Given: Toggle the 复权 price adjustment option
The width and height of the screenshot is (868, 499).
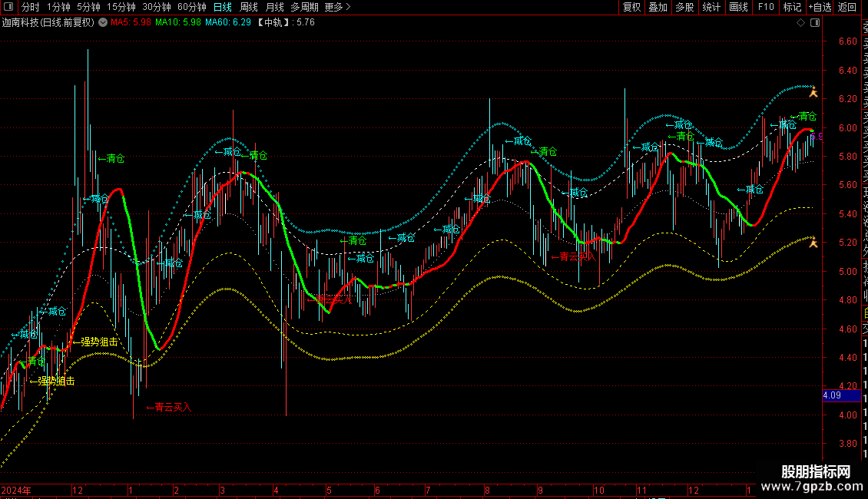Looking at the screenshot, I should click(x=631, y=7).
